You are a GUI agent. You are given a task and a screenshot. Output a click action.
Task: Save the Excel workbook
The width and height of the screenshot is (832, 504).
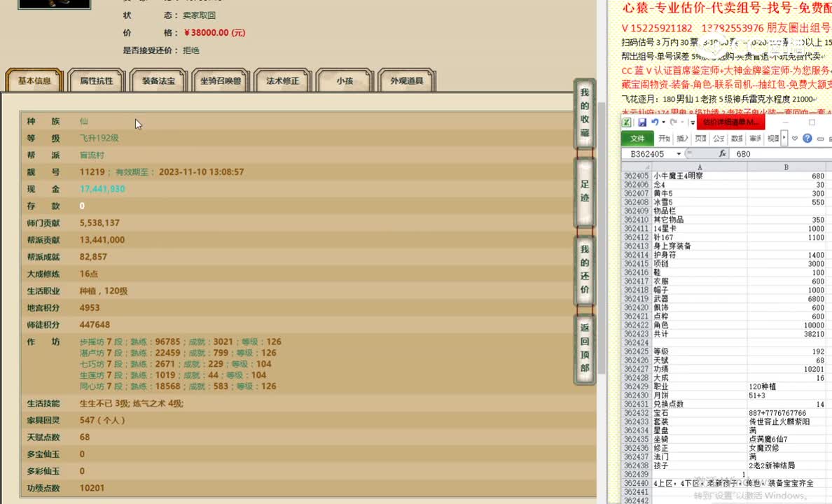tap(643, 122)
